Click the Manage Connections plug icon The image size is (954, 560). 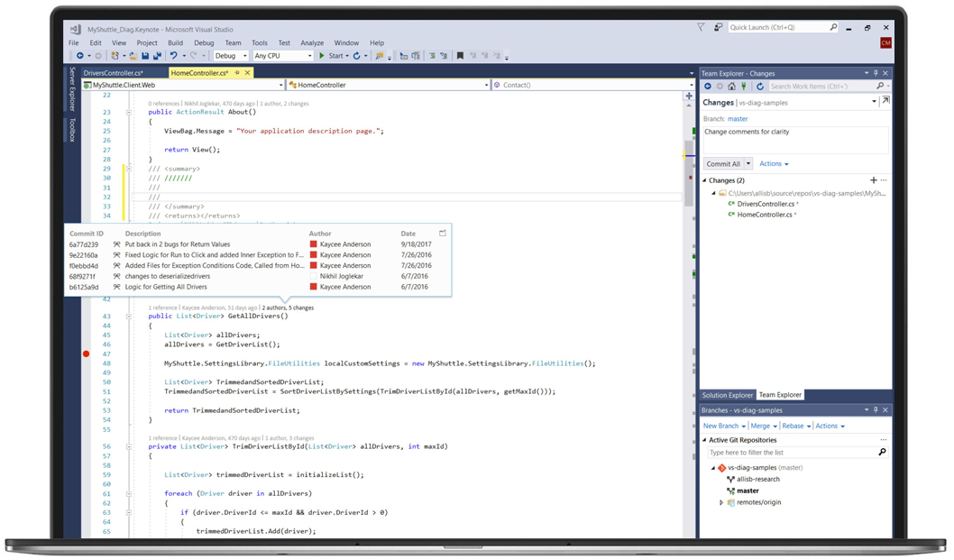744,87
